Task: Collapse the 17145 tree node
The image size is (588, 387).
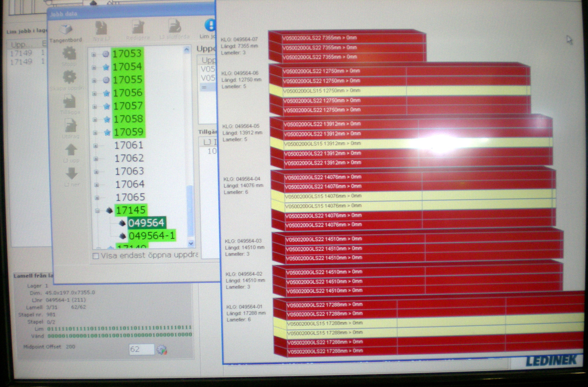Action: pos(97,211)
